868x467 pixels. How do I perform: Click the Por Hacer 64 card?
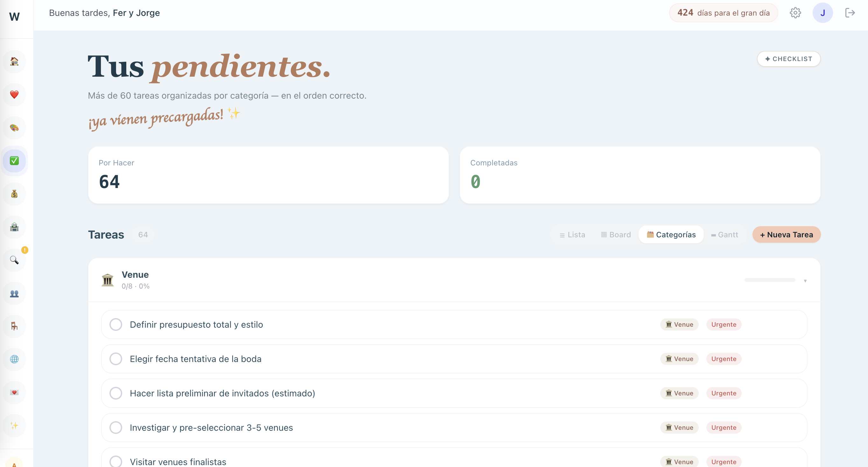click(268, 175)
